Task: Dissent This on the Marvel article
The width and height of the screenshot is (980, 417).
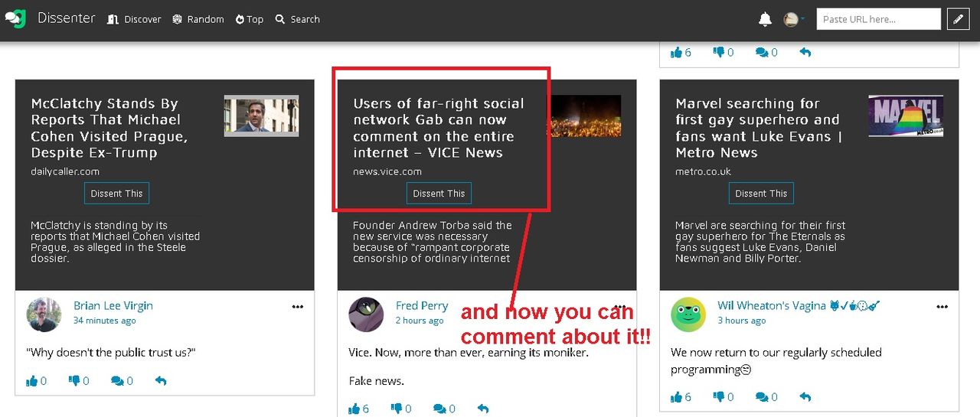Action: tap(761, 194)
